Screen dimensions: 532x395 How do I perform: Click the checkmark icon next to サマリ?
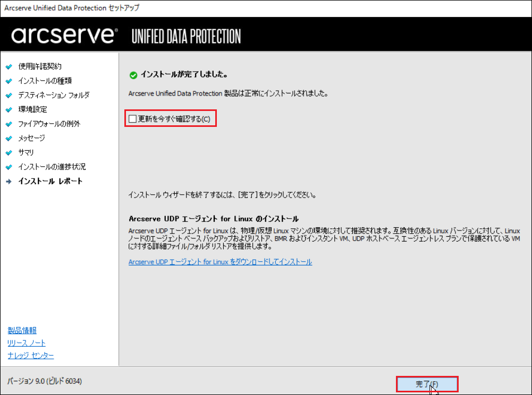(x=9, y=152)
